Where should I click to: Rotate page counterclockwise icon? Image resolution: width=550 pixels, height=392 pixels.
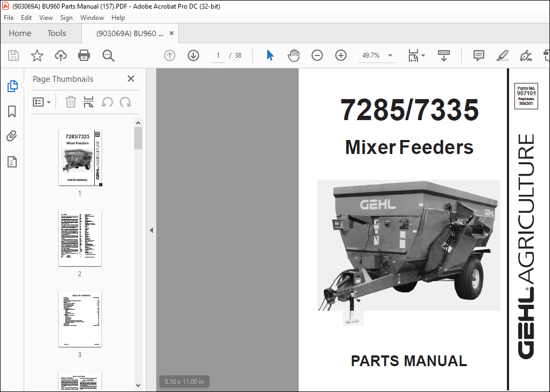tap(107, 102)
